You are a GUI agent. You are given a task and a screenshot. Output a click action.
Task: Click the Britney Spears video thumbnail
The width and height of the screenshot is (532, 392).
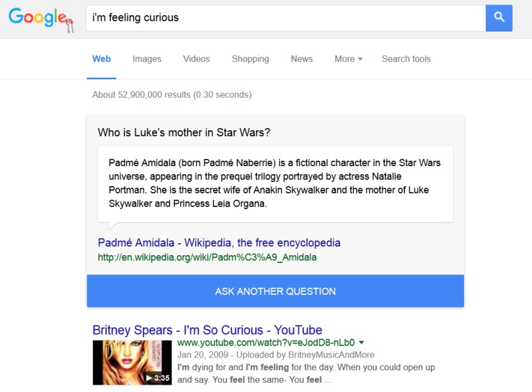coord(132,362)
